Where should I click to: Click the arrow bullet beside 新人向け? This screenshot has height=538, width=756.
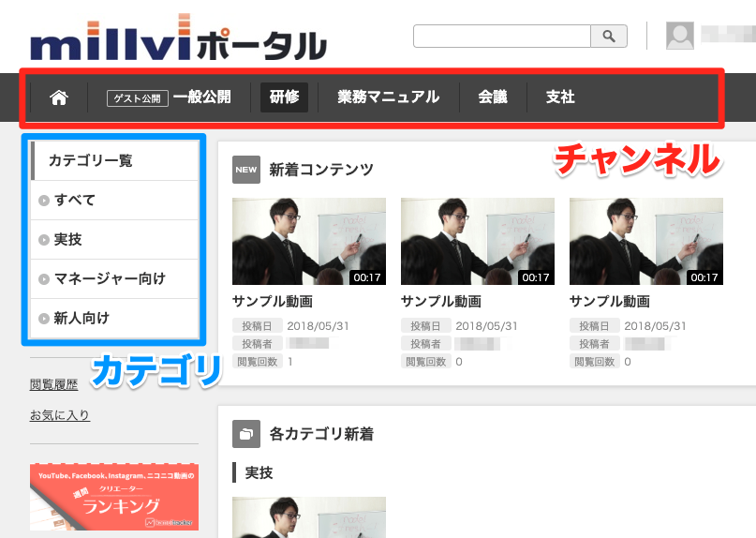pyautogui.click(x=44, y=319)
